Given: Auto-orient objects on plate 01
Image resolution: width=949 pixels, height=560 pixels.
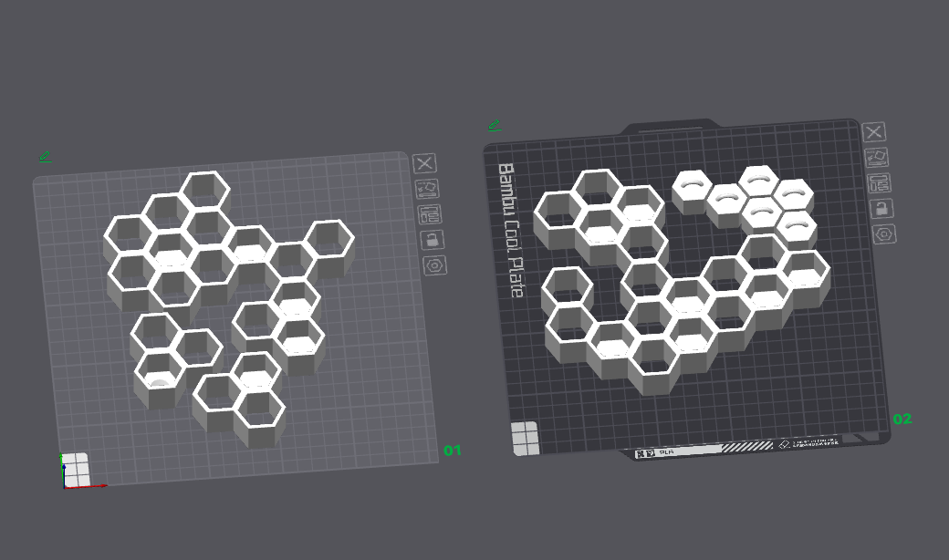Looking at the screenshot, I should pyautogui.click(x=427, y=189).
